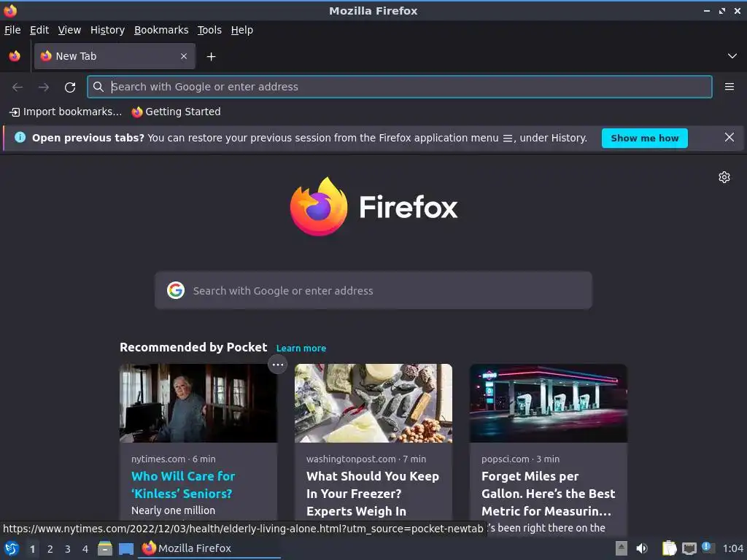The image size is (747, 560).
Task: Click Mozilla Firefox taskbar entry
Action: pos(209,548)
